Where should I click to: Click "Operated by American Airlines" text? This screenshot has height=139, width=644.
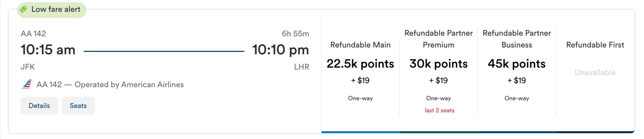(129, 84)
